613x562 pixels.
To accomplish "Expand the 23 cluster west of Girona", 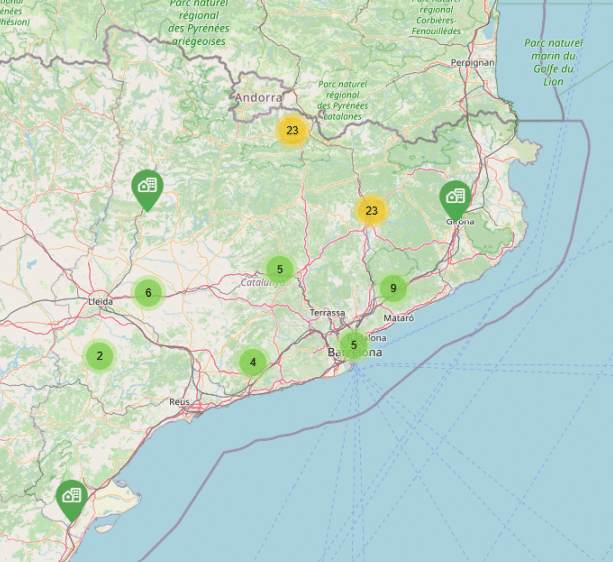I will click(x=372, y=210).
